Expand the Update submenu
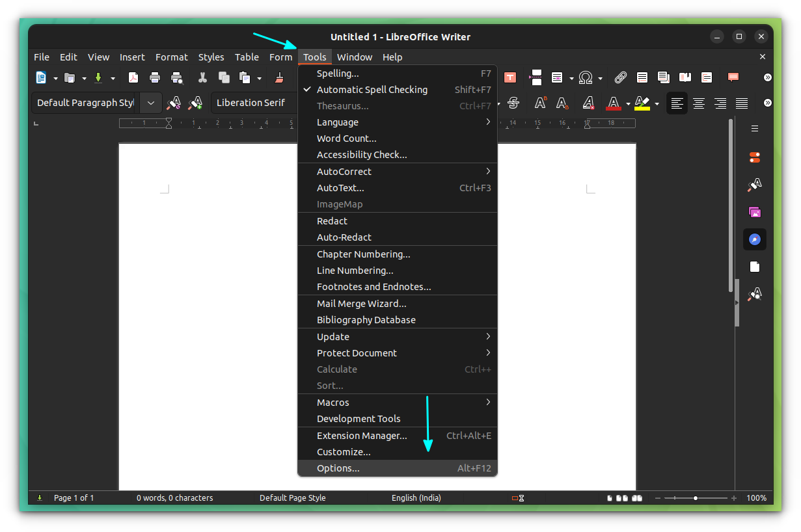The image size is (801, 532). point(398,337)
